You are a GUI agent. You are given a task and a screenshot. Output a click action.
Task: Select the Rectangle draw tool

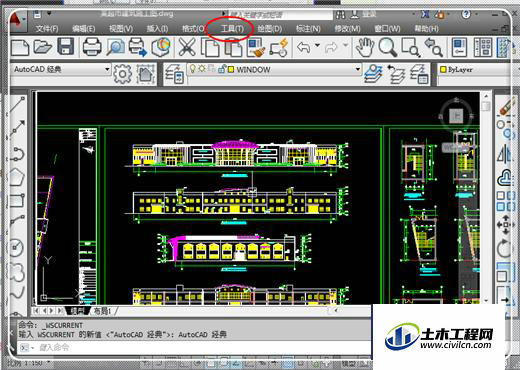click(x=17, y=201)
